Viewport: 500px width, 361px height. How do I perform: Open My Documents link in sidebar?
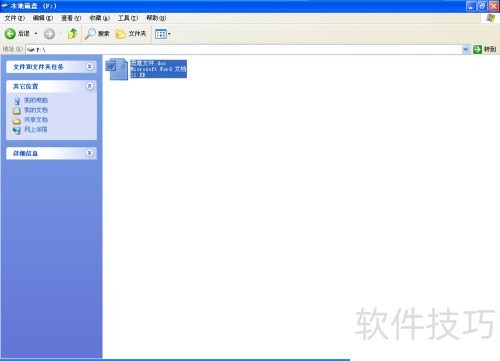(x=36, y=110)
